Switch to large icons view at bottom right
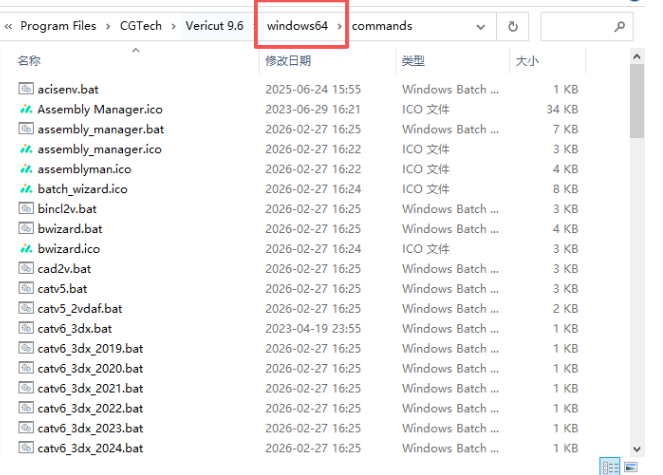Viewport: 663px width, 475px height. tap(630, 466)
